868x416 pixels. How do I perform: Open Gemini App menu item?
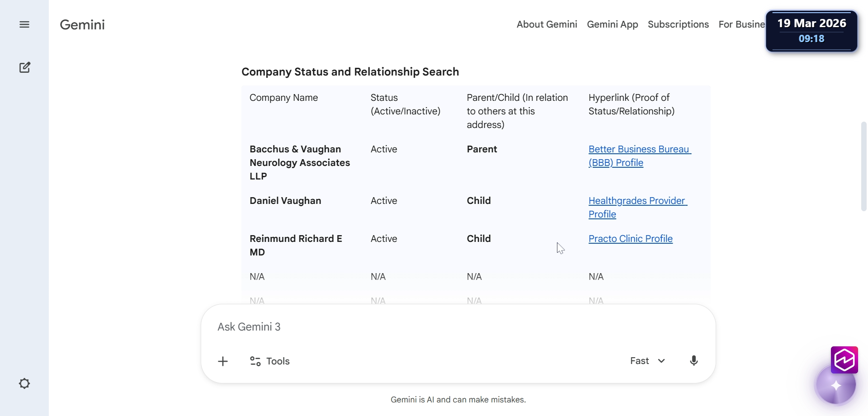click(x=612, y=24)
